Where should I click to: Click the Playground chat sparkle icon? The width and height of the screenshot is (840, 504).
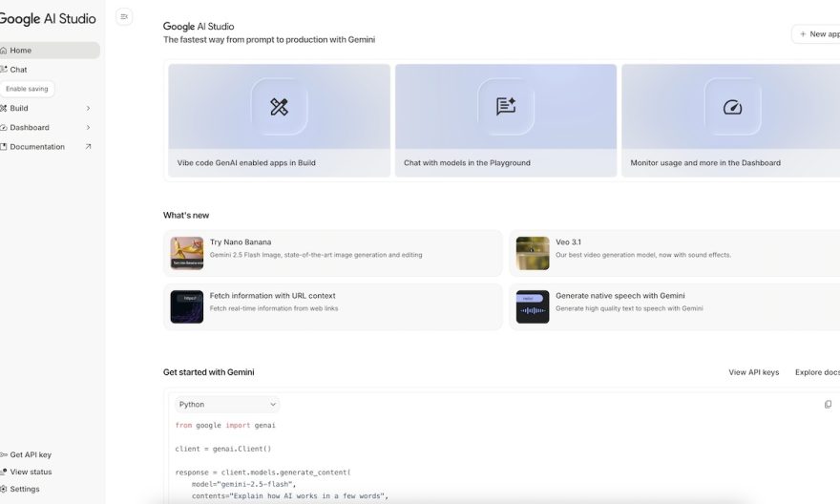tap(506, 107)
